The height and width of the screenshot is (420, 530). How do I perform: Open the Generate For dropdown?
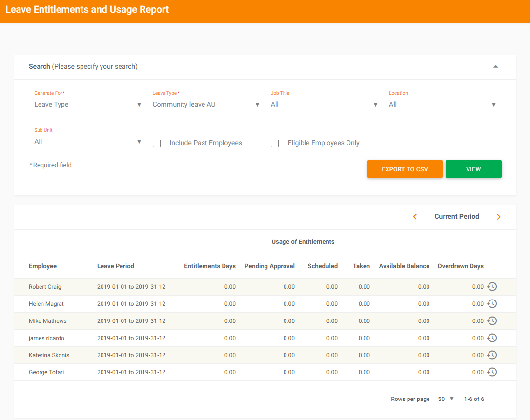[x=88, y=105]
